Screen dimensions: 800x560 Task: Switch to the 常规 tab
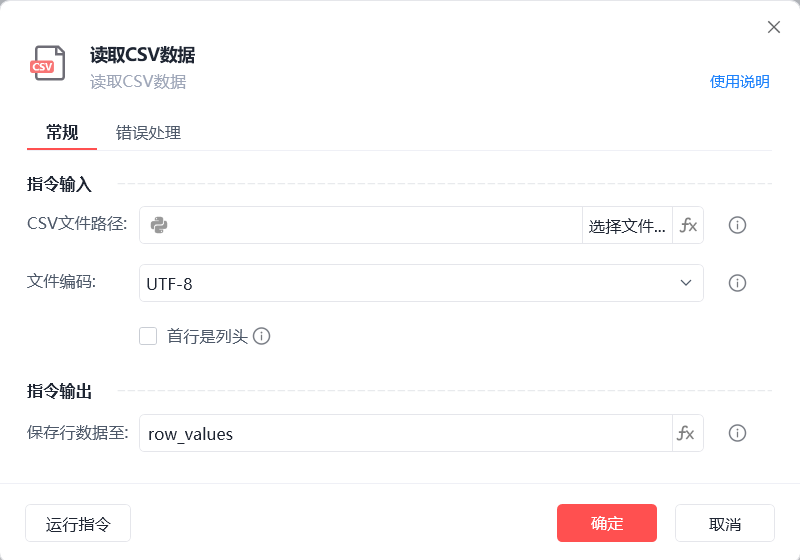click(x=62, y=133)
